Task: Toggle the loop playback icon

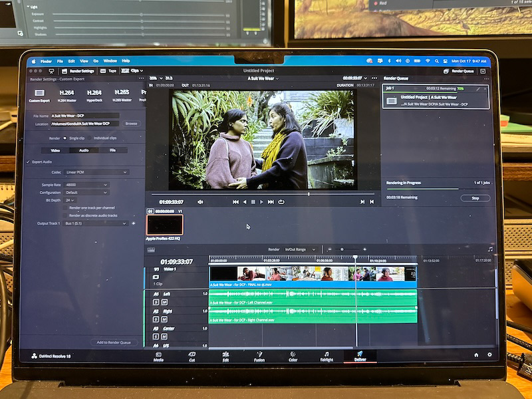Action: pos(281,202)
